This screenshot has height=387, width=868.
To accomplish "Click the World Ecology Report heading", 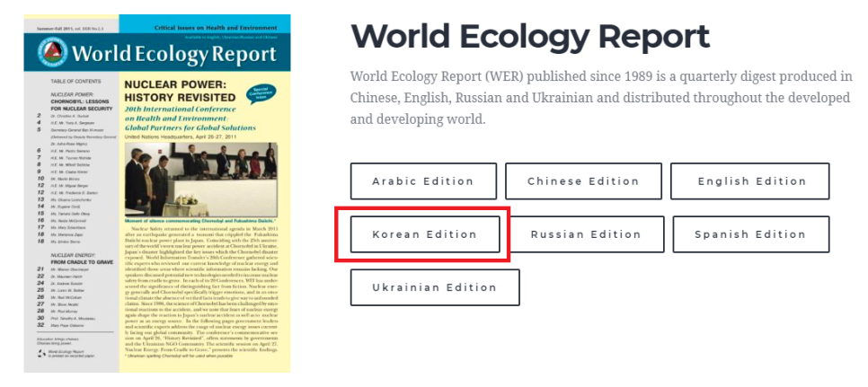I will [x=530, y=37].
